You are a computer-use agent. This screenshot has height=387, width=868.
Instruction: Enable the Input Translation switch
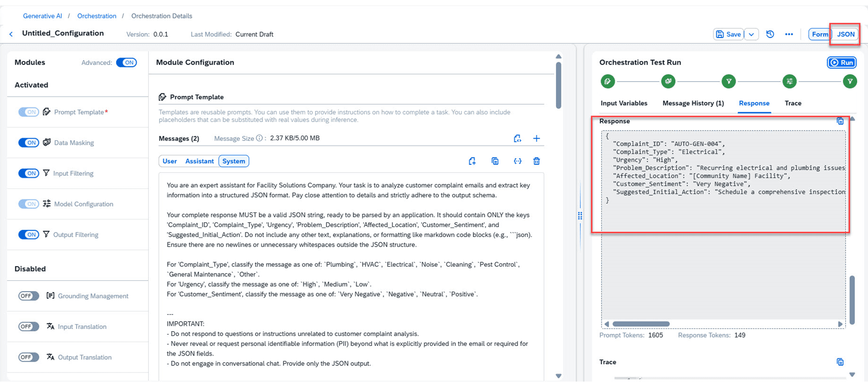tap(29, 326)
